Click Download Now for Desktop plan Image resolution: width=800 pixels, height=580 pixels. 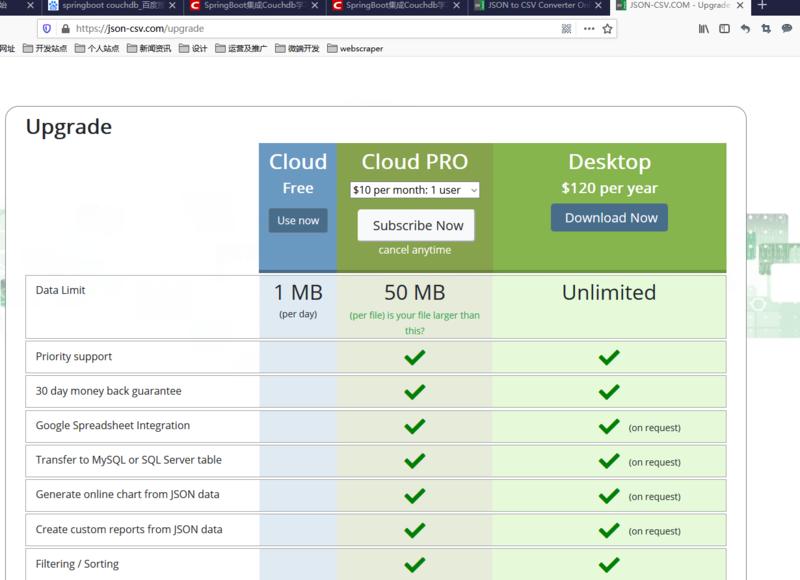[x=609, y=215]
